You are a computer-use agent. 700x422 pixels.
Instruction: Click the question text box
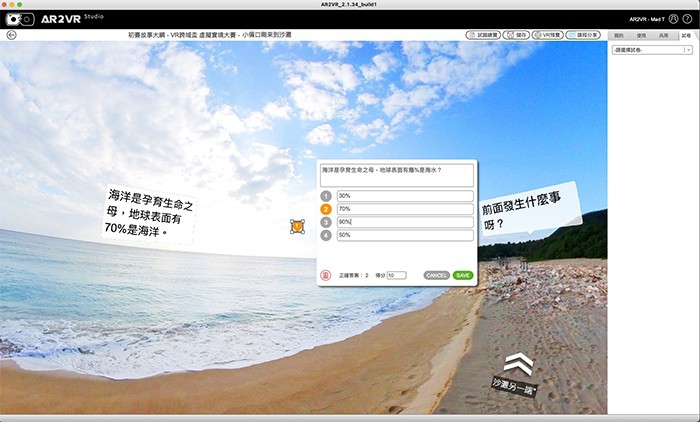(397, 175)
